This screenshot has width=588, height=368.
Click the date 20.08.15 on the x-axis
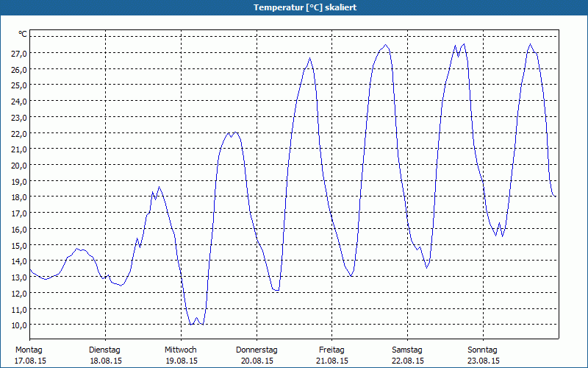[x=257, y=361]
